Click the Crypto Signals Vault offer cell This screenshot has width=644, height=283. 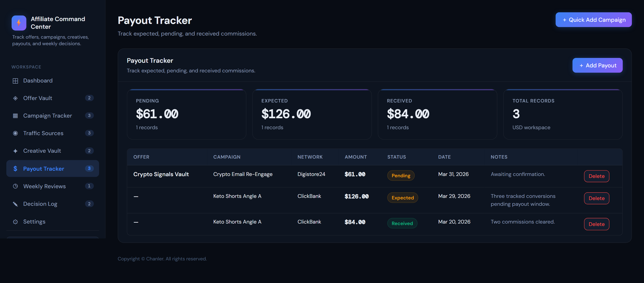pos(161,174)
